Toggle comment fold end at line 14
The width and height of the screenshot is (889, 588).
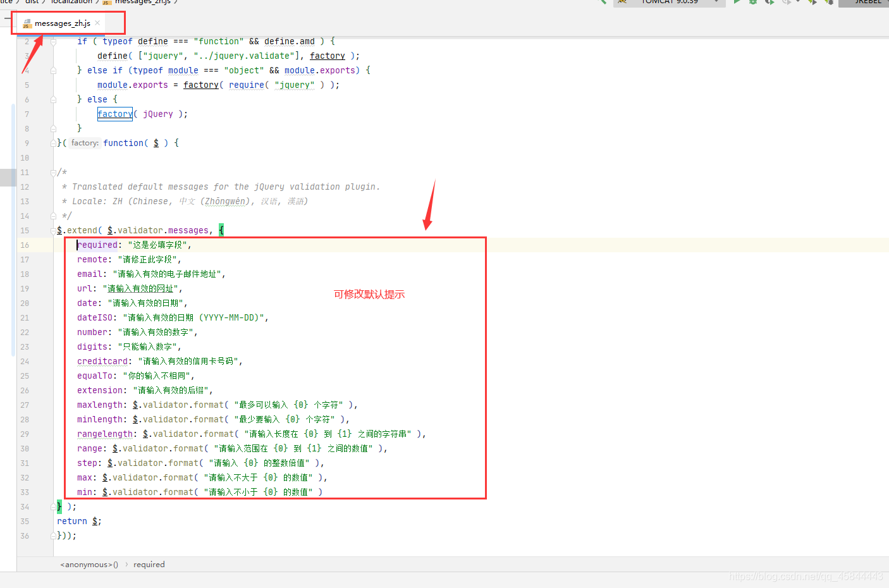click(x=54, y=216)
